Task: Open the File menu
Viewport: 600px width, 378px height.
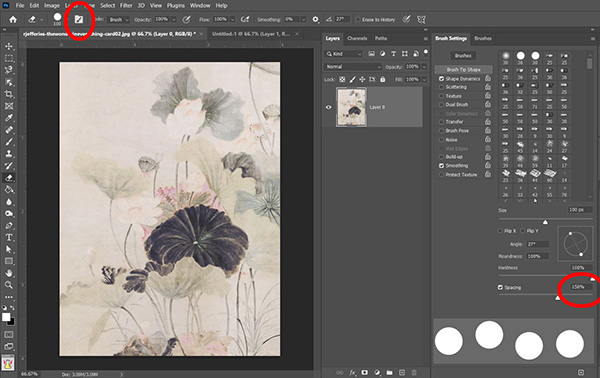Action: (20, 5)
